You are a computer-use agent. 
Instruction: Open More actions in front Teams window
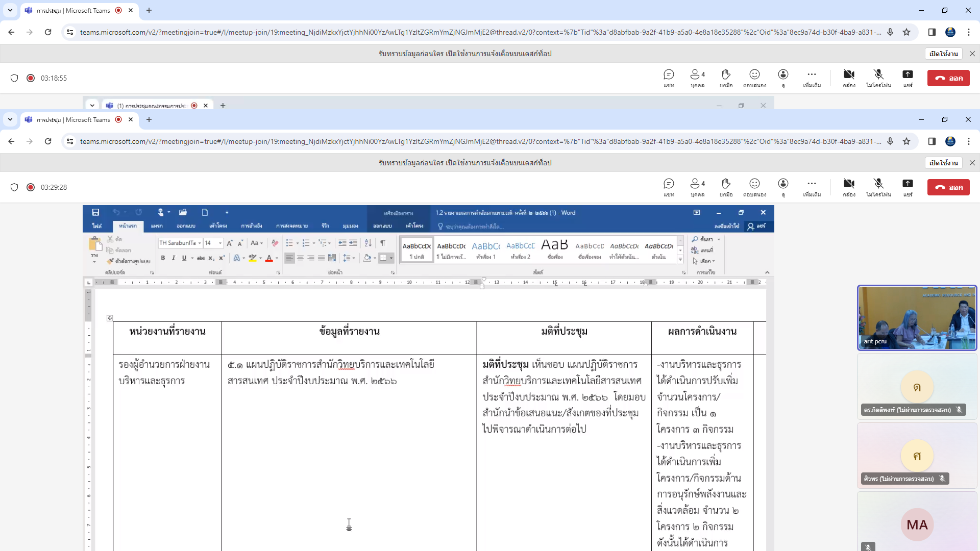click(812, 187)
